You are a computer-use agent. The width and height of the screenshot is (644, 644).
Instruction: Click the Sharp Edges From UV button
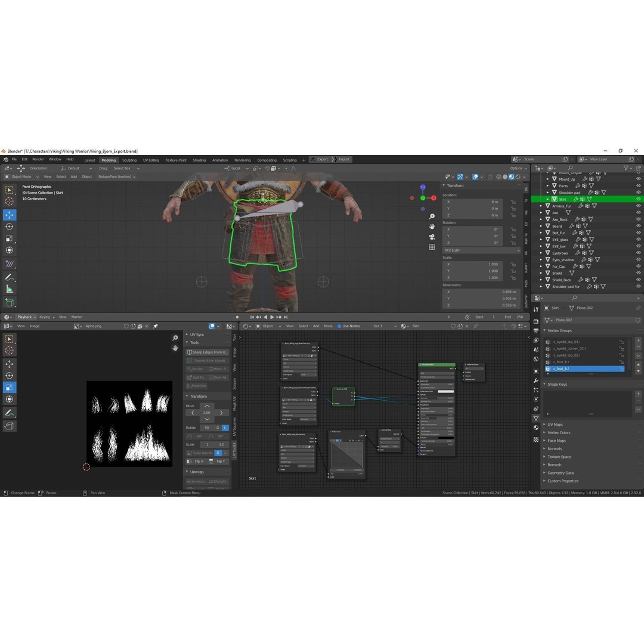207,352
